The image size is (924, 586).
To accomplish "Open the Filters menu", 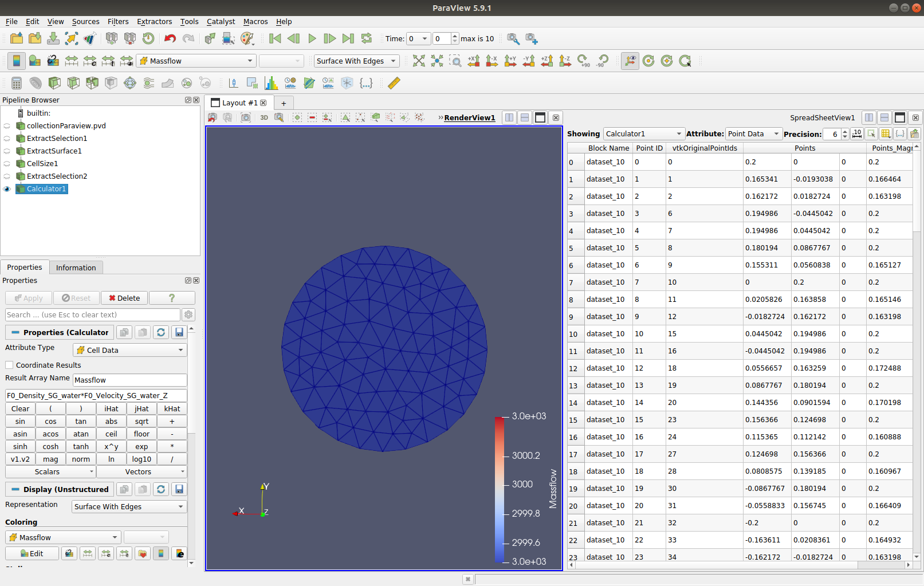I will pos(118,21).
